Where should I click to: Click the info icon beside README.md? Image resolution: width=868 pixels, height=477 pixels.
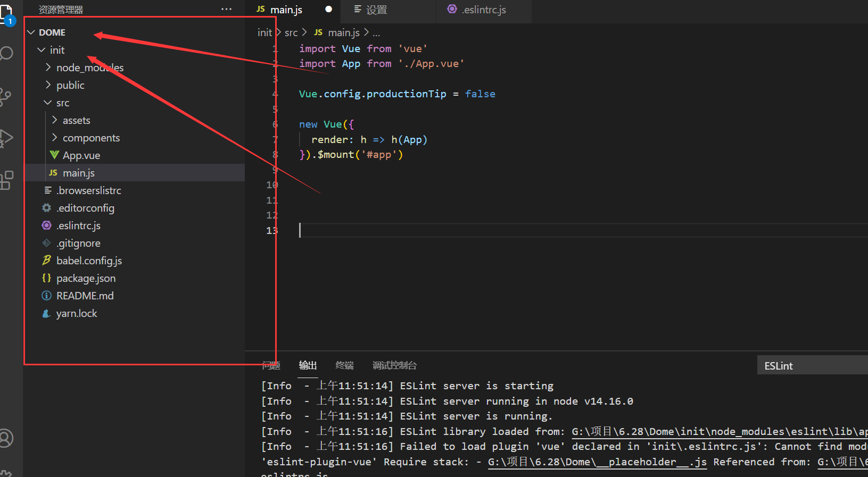(46, 296)
